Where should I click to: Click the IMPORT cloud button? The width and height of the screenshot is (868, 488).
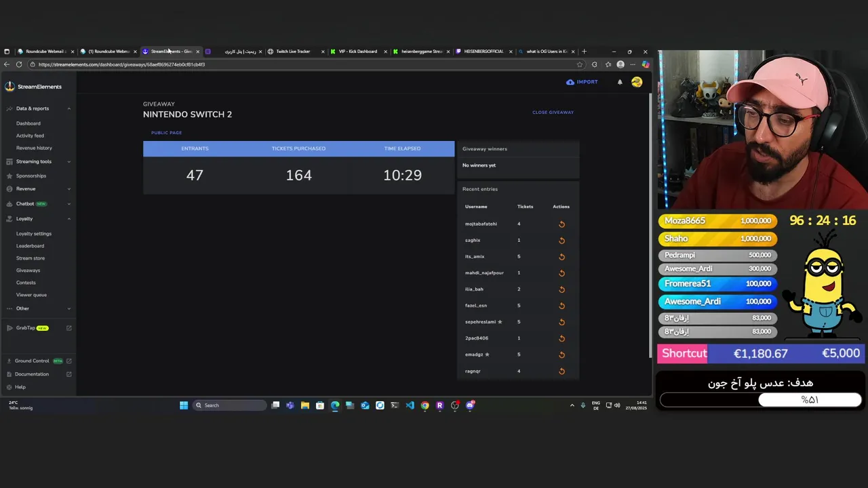click(x=582, y=82)
